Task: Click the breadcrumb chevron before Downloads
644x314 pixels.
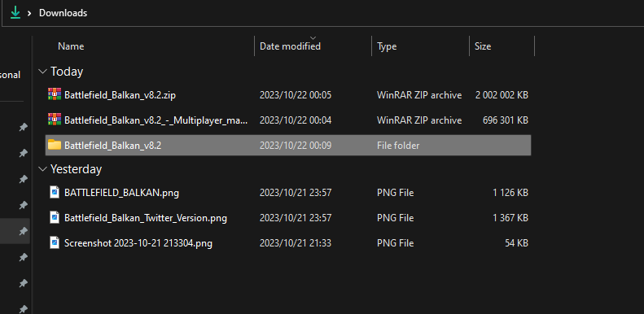Action: point(29,13)
